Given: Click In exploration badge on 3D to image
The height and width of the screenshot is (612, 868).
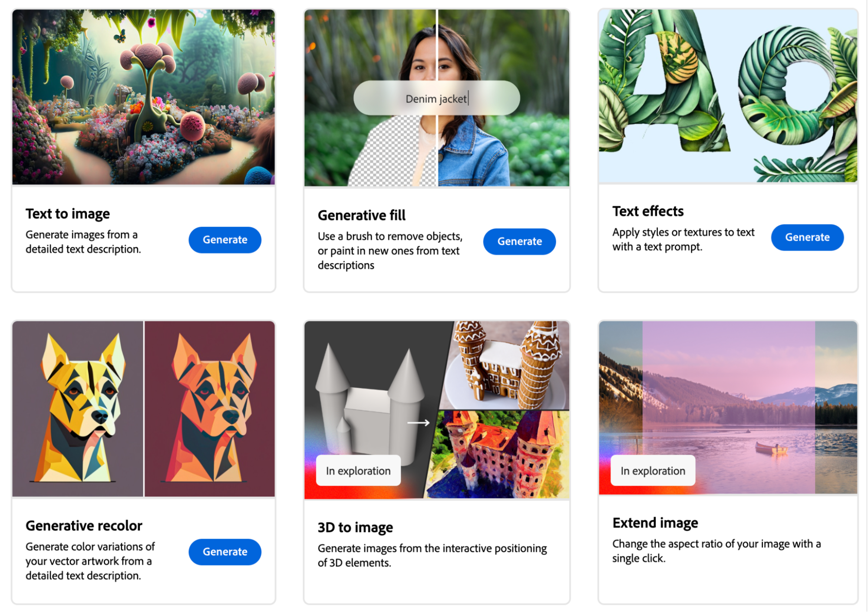Looking at the screenshot, I should coord(358,471).
